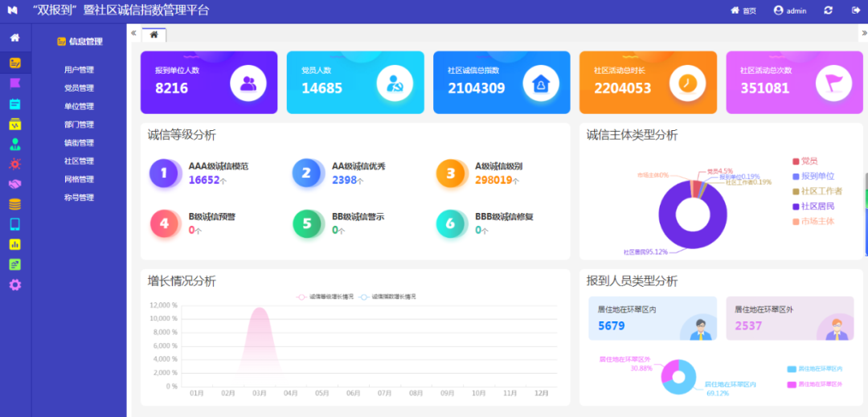Click the logout icon in top header
The height and width of the screenshot is (417, 868).
[855, 10]
